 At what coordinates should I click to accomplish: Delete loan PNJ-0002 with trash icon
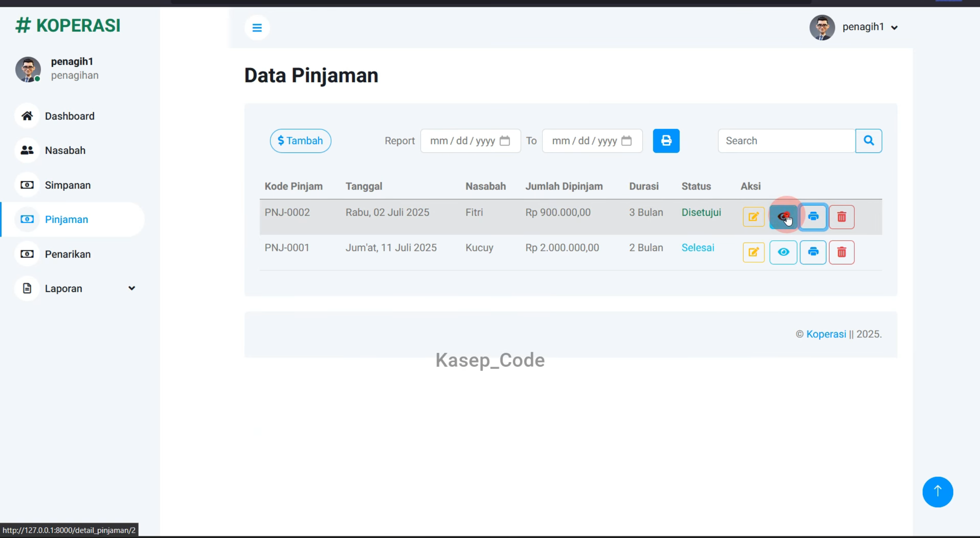[842, 217]
